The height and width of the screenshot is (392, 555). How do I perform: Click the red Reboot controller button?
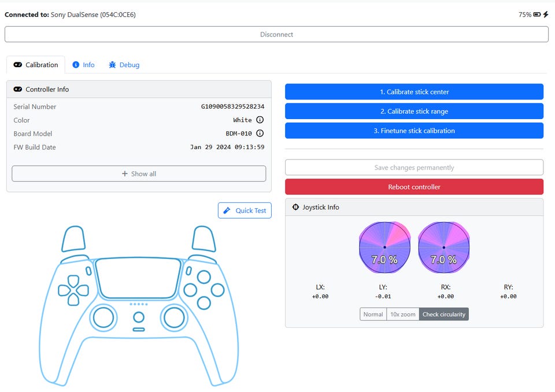click(x=414, y=187)
